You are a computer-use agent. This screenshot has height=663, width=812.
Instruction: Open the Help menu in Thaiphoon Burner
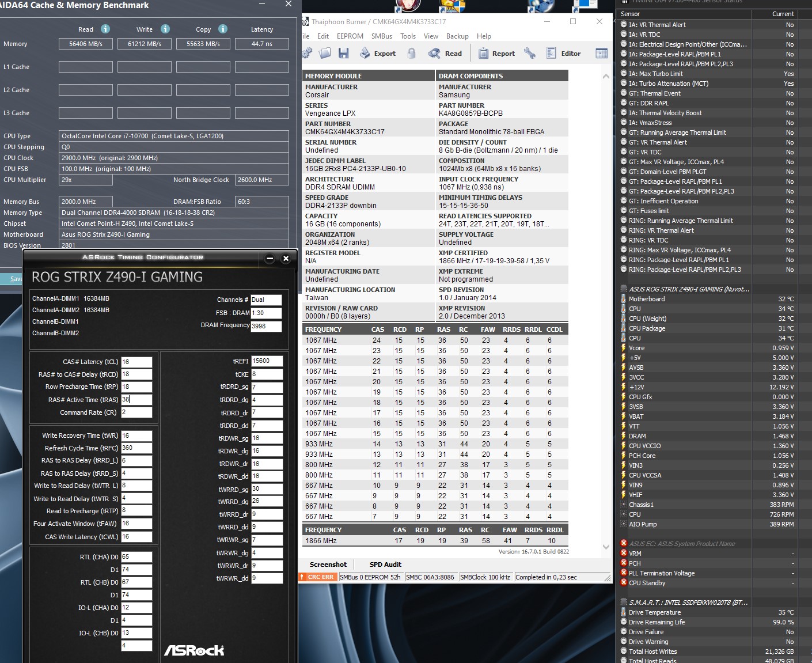(x=484, y=36)
